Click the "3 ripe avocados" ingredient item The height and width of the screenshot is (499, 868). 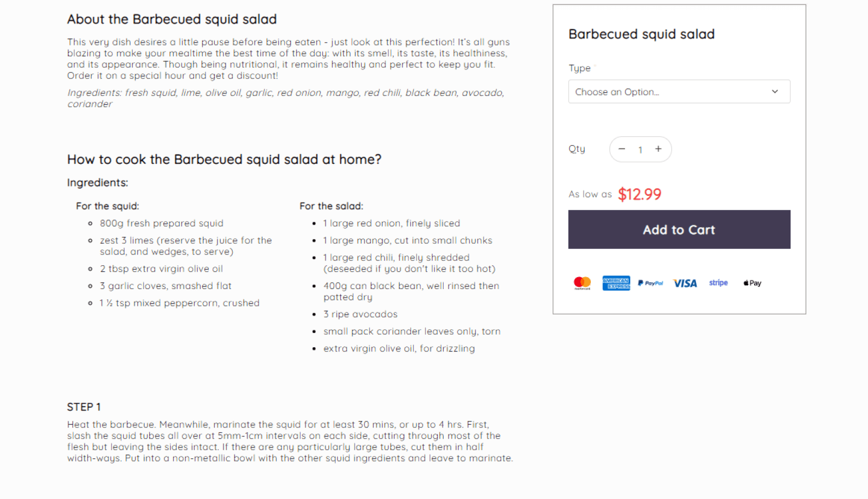[x=360, y=314]
